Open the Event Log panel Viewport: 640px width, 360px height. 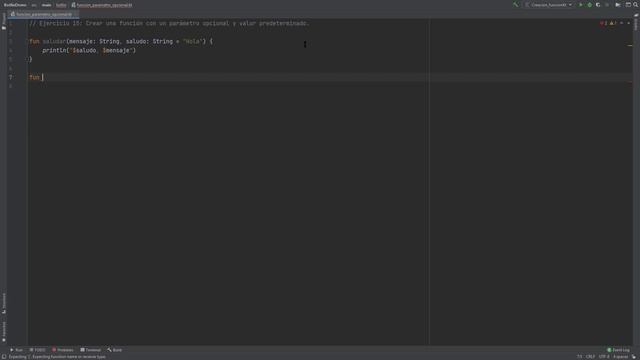point(618,350)
